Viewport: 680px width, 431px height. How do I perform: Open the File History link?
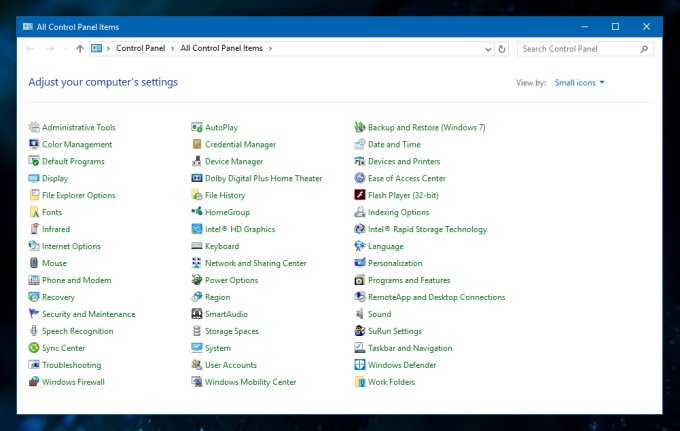[225, 195]
